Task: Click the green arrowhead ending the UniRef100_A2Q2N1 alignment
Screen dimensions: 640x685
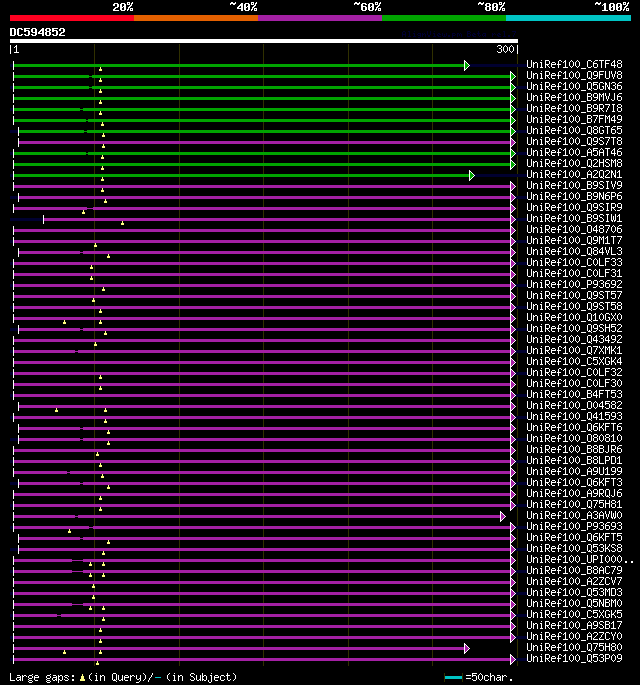Action: (x=471, y=176)
